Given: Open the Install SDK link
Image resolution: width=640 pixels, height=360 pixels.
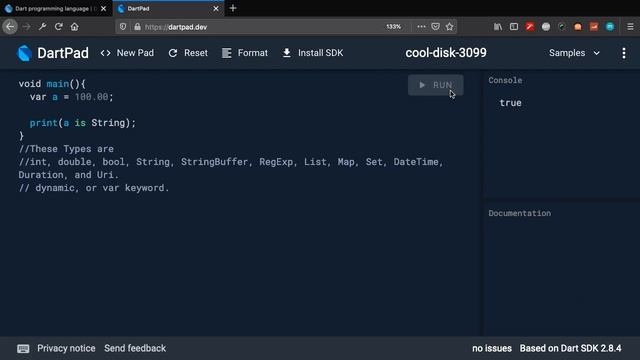Looking at the screenshot, I should 313,53.
